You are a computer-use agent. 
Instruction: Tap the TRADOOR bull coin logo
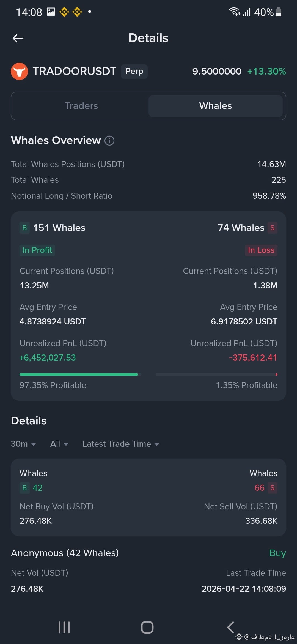pyautogui.click(x=19, y=71)
